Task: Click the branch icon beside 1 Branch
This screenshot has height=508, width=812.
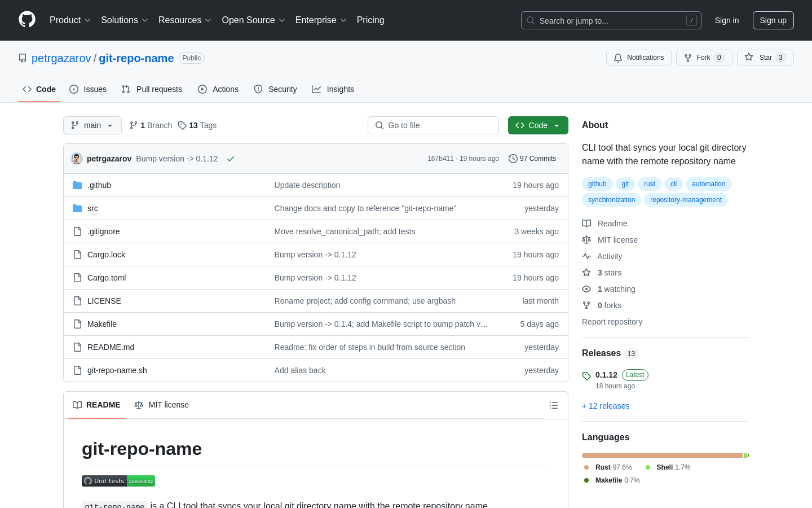Action: tap(134, 125)
